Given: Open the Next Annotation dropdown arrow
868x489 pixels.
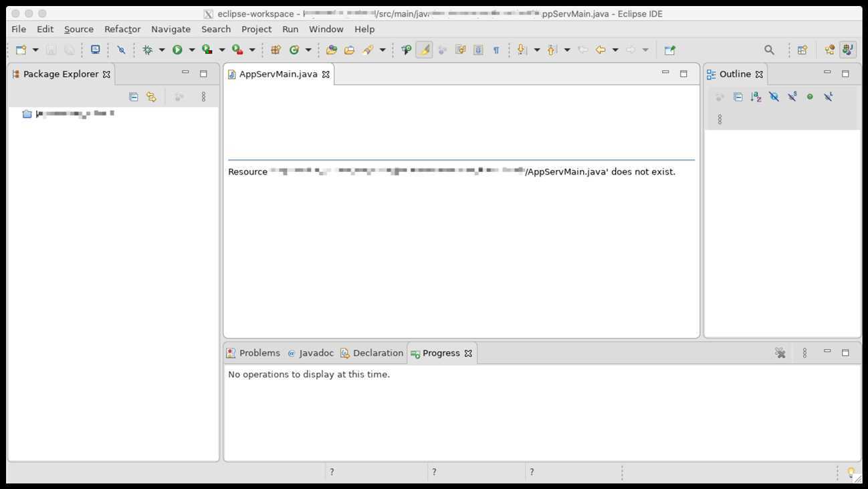Looking at the screenshot, I should [x=537, y=50].
